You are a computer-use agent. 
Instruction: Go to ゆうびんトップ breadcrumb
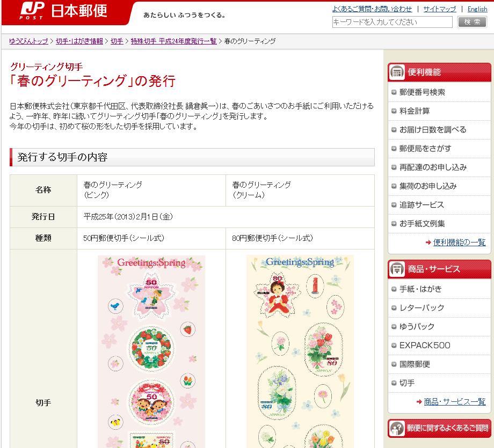(x=28, y=41)
